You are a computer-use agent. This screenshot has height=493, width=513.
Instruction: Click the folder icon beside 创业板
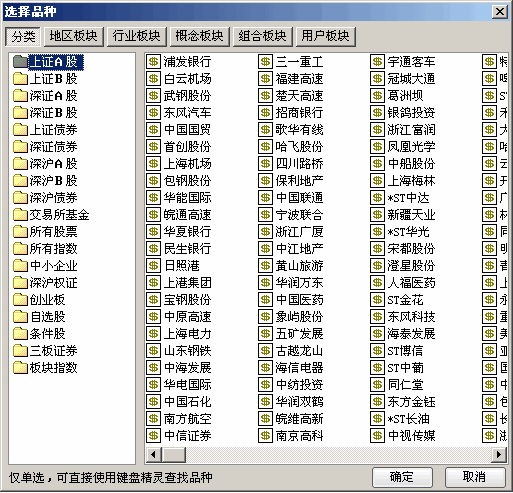point(20,300)
